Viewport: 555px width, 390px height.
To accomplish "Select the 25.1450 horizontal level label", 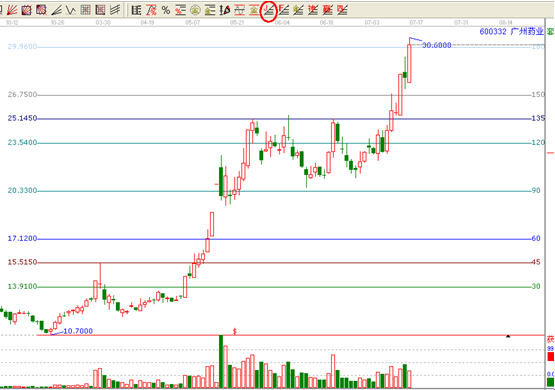I will click(22, 118).
